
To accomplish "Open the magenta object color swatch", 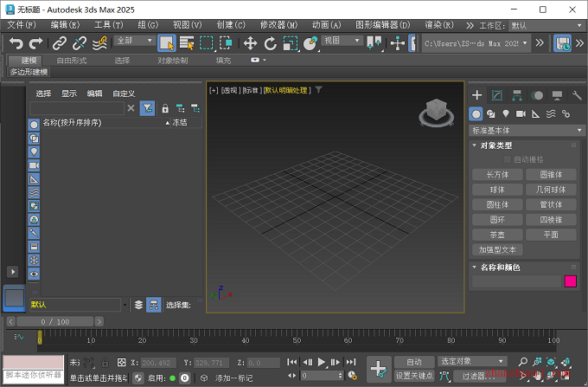I will click(x=571, y=281).
